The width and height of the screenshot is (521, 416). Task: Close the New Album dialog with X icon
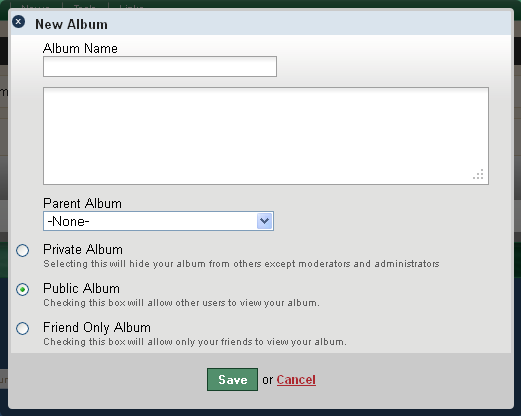coord(19,22)
